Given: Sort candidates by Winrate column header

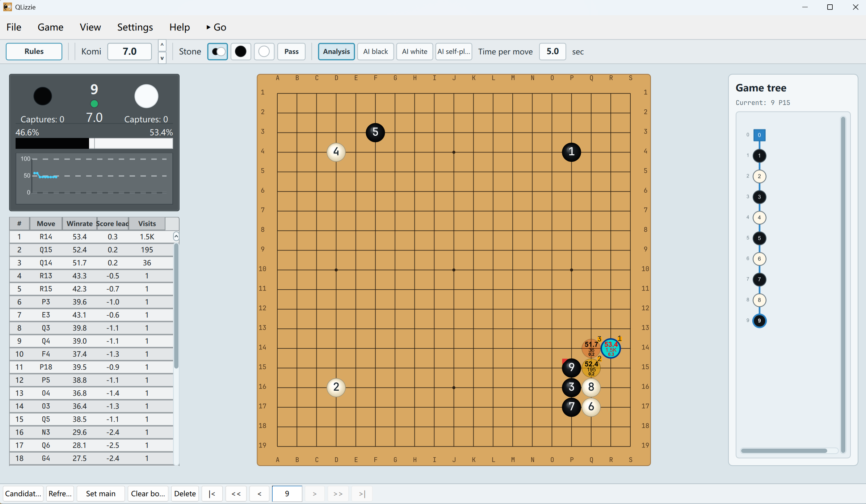Looking at the screenshot, I should tap(79, 224).
